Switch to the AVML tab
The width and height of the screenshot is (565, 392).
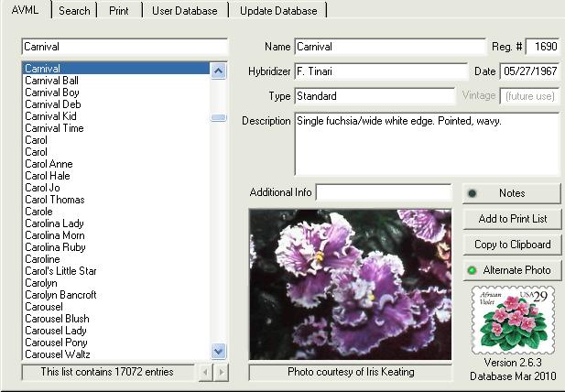[26, 10]
